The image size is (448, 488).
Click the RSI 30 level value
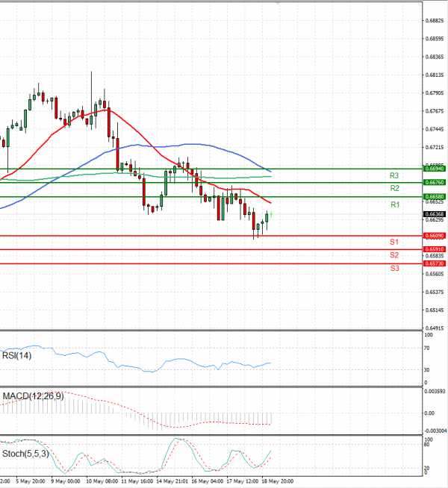427,370
